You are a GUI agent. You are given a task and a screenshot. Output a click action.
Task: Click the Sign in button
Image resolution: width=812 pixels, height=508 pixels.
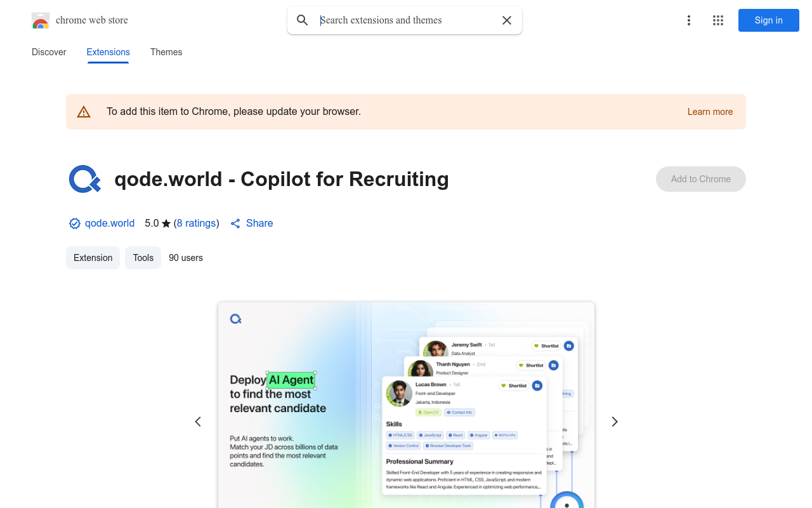click(x=769, y=20)
